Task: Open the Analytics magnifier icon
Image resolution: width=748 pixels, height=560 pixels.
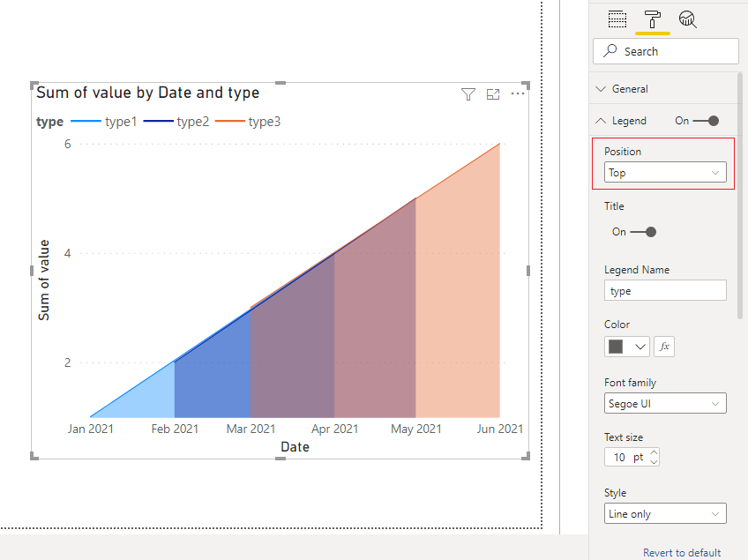Action: (687, 19)
